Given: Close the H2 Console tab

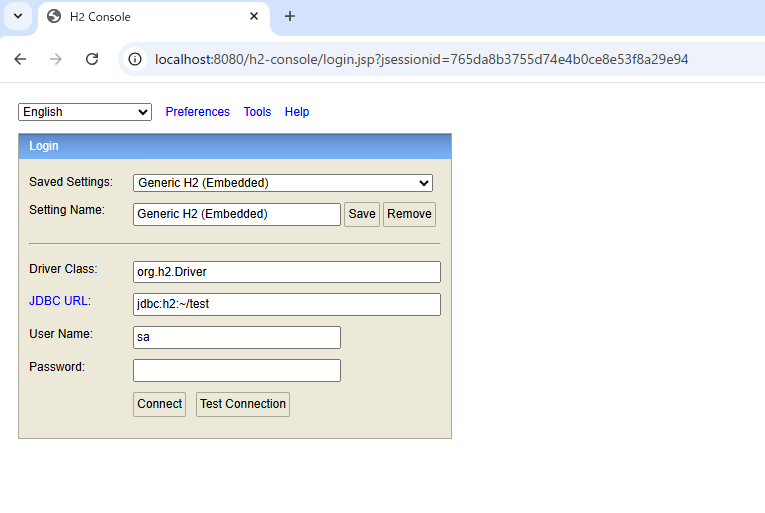Looking at the screenshot, I should [x=254, y=17].
